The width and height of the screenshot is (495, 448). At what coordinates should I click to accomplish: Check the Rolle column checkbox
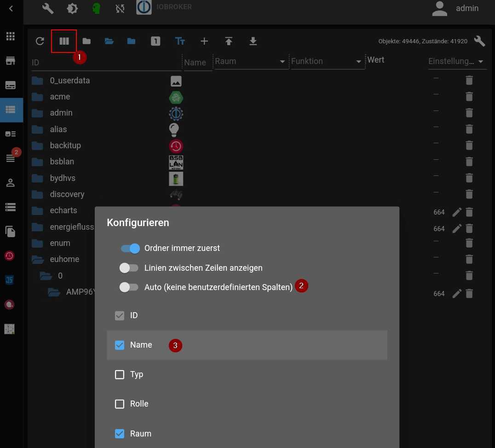(120, 404)
